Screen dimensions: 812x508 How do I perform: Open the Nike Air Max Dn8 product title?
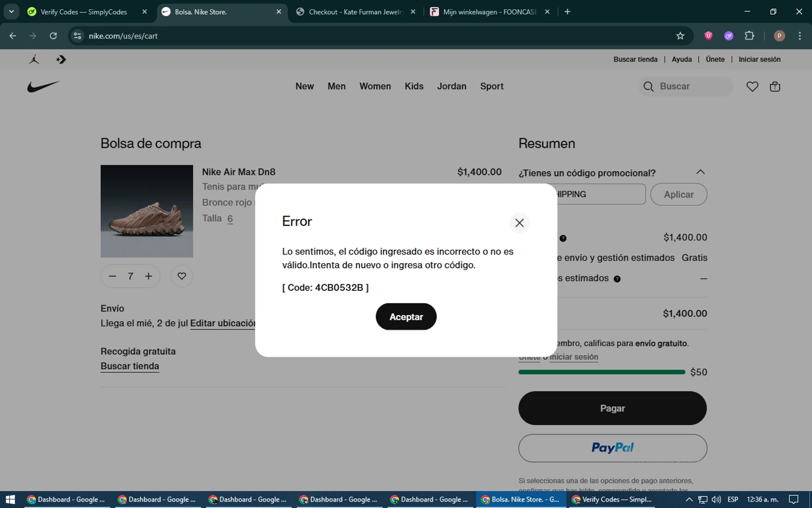(239, 172)
